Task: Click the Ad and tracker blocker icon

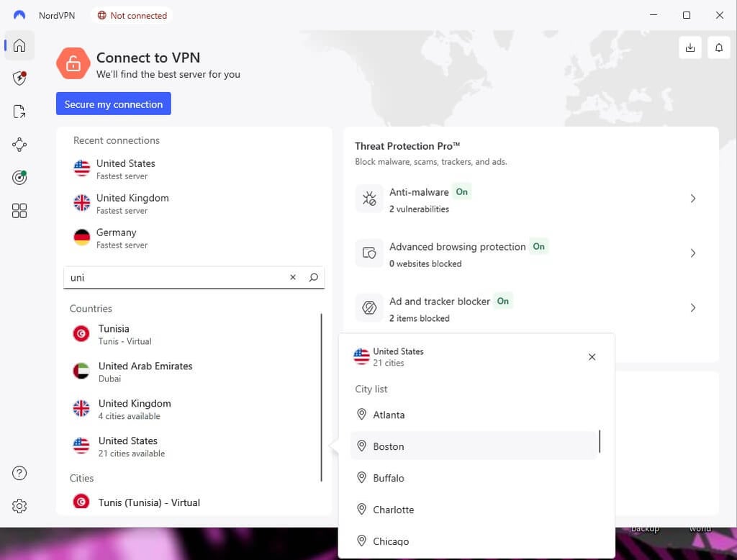Action: [x=369, y=308]
